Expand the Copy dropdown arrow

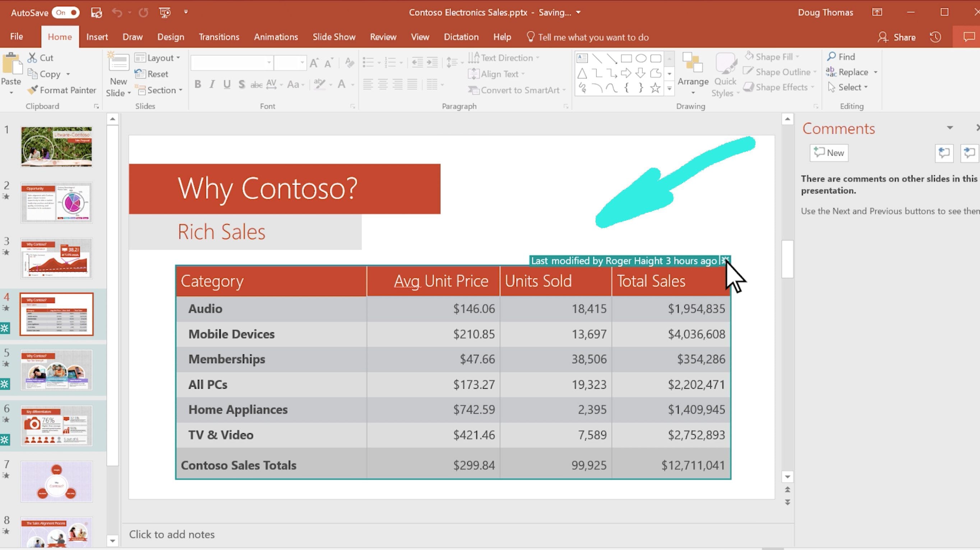(68, 74)
